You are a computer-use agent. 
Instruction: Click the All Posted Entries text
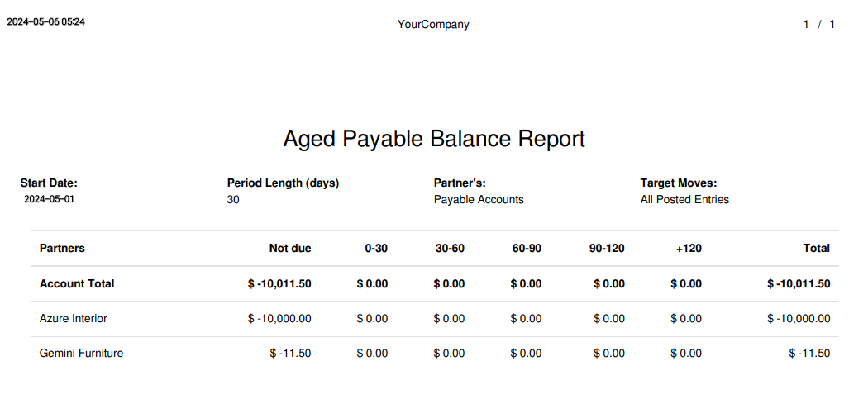click(x=684, y=200)
